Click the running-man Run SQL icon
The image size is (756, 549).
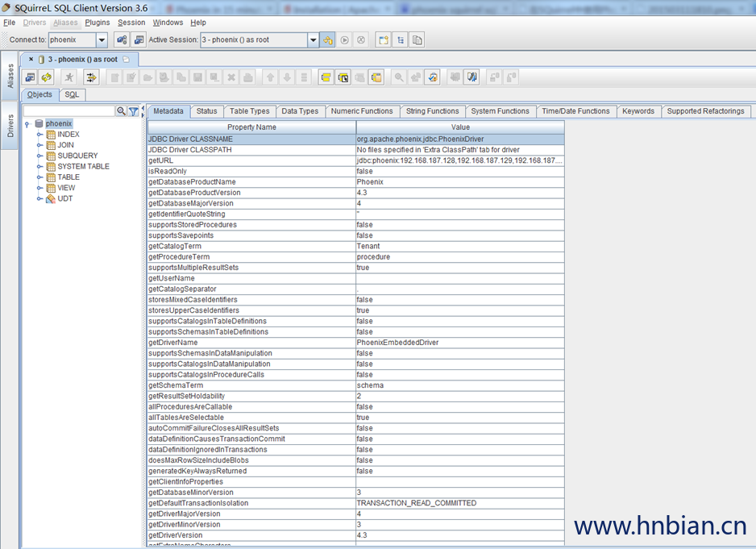pyautogui.click(x=69, y=77)
